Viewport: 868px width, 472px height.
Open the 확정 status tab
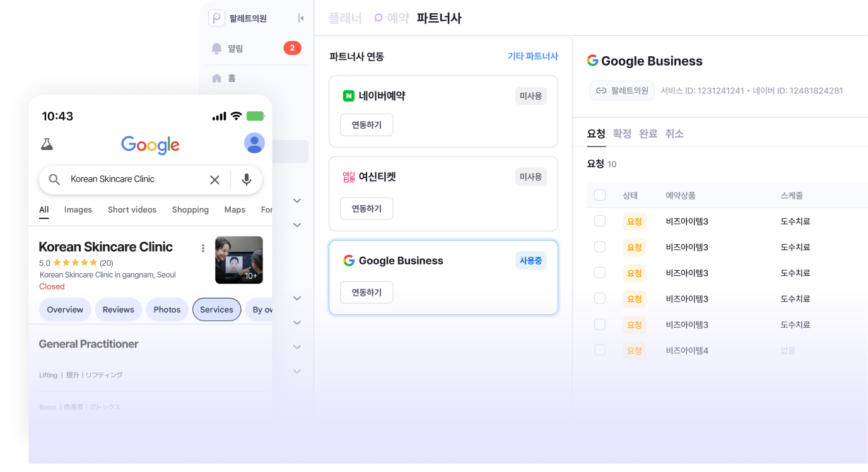pyautogui.click(x=622, y=134)
